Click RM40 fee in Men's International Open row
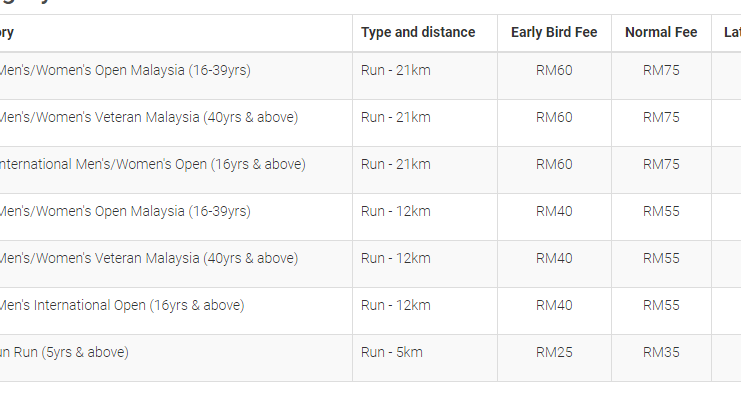This screenshot has width=741, height=410. 553,305
